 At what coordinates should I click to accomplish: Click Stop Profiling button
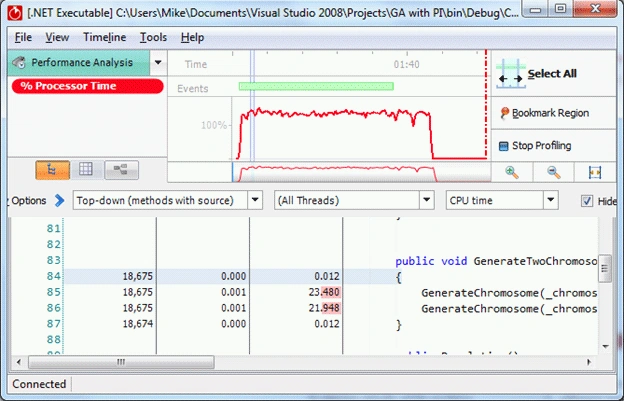(553, 146)
